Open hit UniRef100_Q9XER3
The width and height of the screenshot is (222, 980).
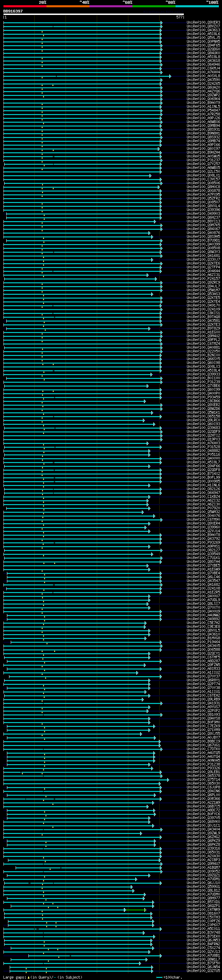click(x=203, y=23)
